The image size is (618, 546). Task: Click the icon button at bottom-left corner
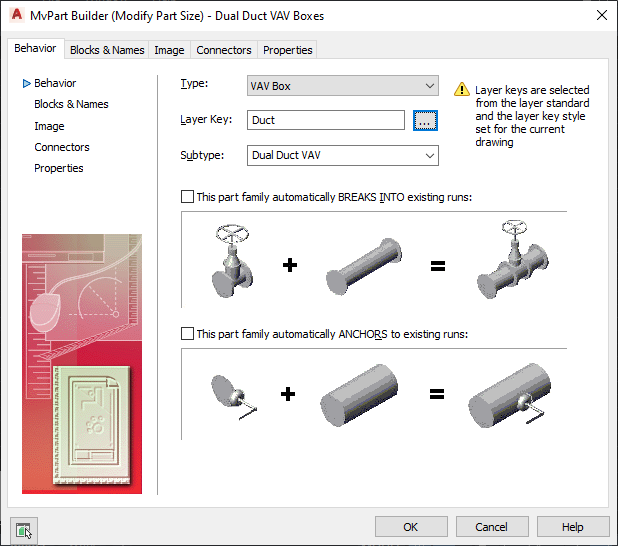[x=24, y=530]
